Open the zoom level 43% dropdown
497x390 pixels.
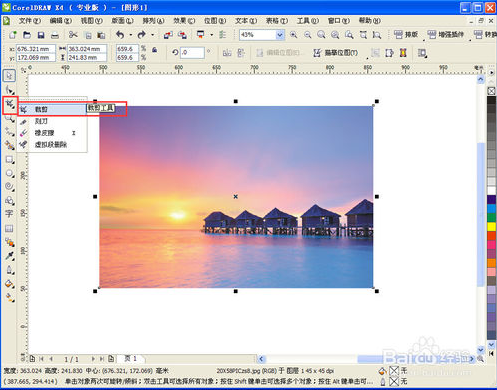coord(280,35)
